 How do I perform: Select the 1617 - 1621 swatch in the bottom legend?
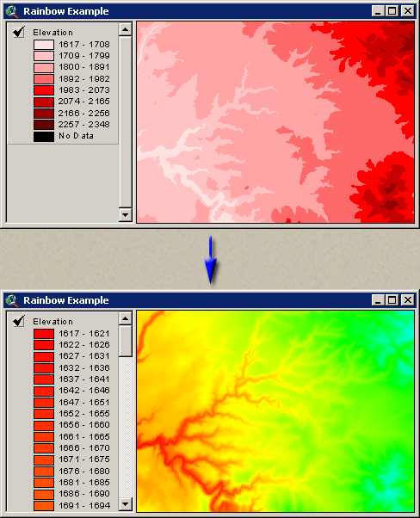[x=44, y=334]
